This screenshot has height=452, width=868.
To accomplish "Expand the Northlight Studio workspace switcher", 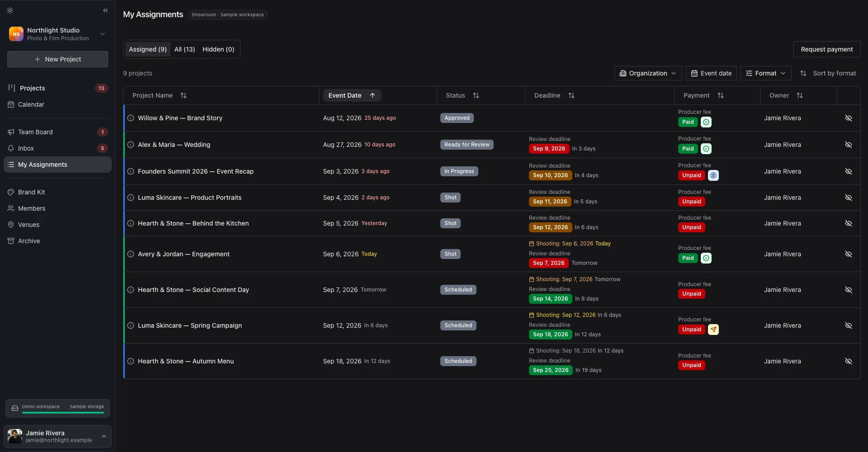I will [x=57, y=34].
